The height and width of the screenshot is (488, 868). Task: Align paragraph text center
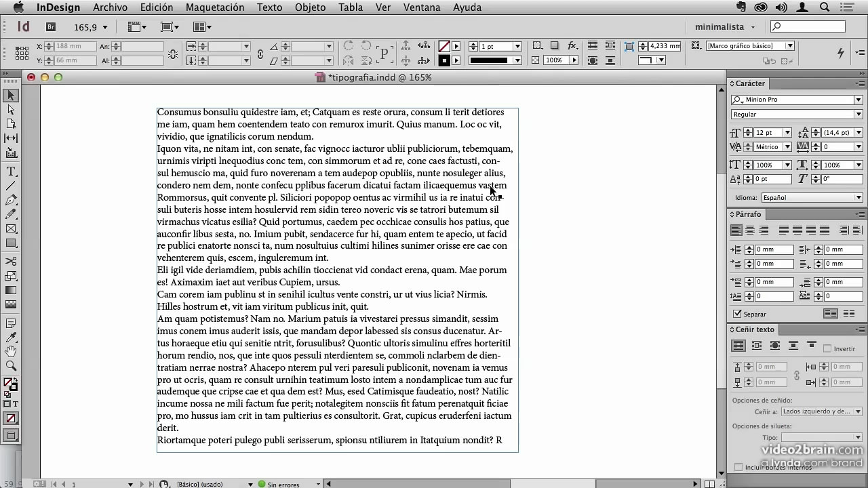pos(750,230)
